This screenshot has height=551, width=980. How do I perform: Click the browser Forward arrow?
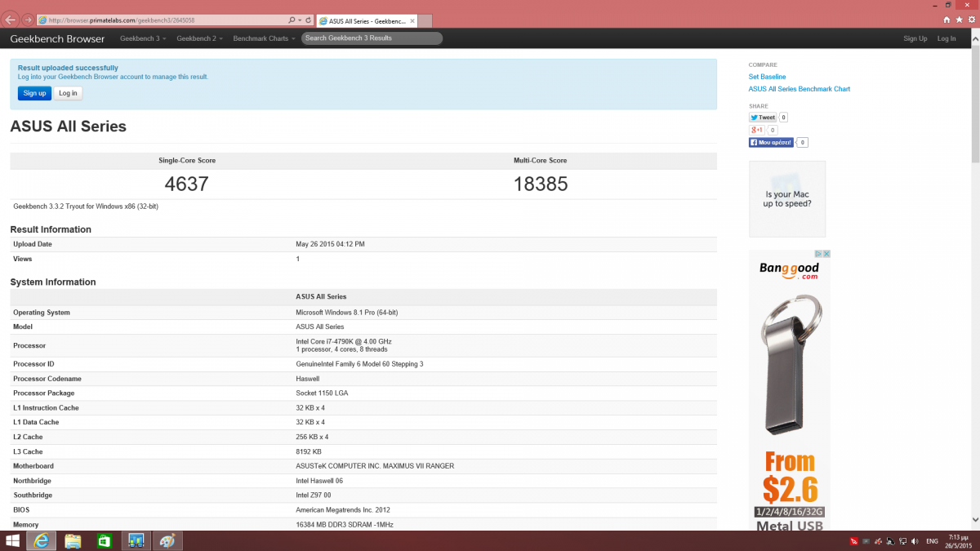click(28, 20)
